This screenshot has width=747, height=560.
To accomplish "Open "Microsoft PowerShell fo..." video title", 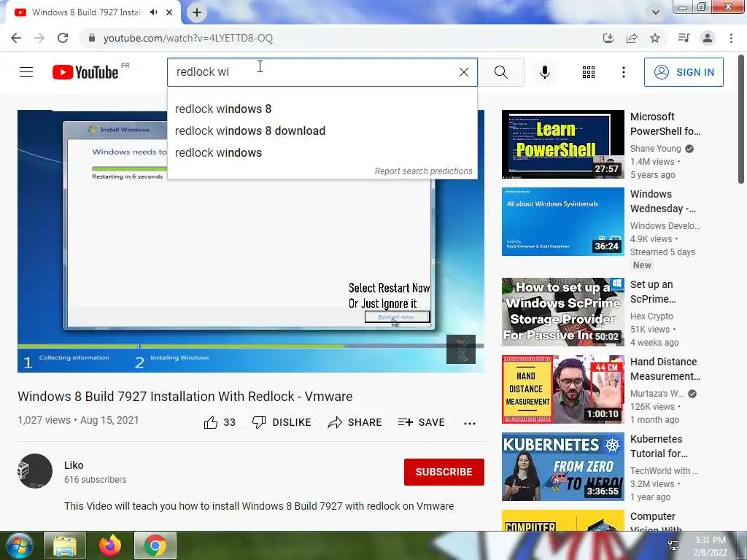I will tap(665, 124).
